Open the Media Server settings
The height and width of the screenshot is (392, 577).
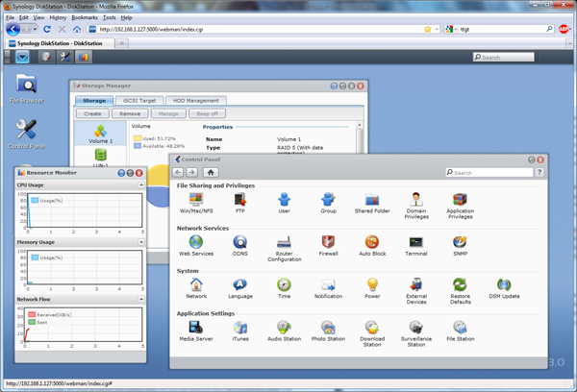[196, 329]
